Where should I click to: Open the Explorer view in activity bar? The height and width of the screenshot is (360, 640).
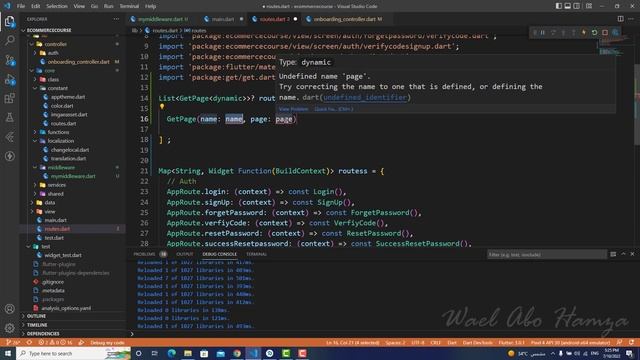10,21
